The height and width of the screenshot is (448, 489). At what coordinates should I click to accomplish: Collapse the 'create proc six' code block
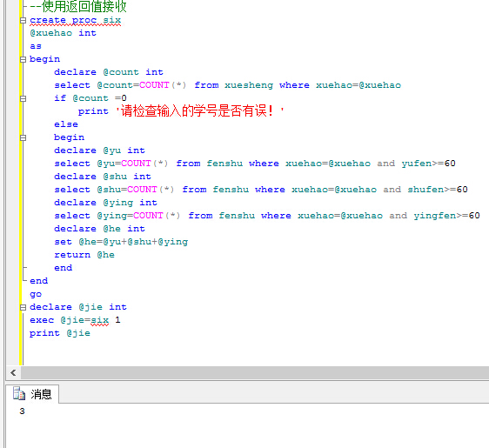tap(23, 21)
